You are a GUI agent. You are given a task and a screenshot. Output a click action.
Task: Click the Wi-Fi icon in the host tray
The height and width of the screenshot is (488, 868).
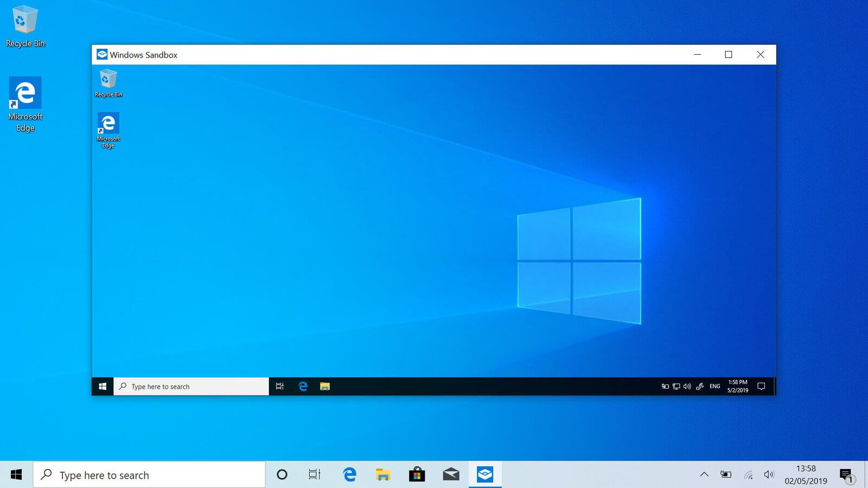[750, 475]
